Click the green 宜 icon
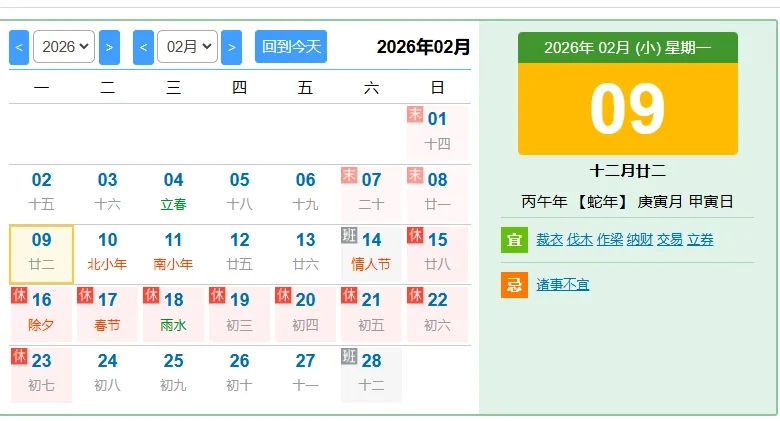The width and height of the screenshot is (780, 421). pos(514,239)
